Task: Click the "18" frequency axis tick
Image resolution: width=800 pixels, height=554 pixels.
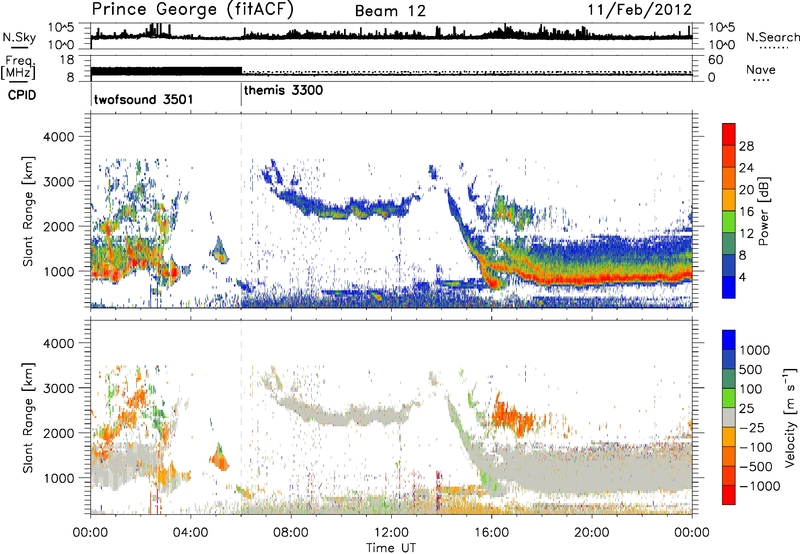Action: 67,60
